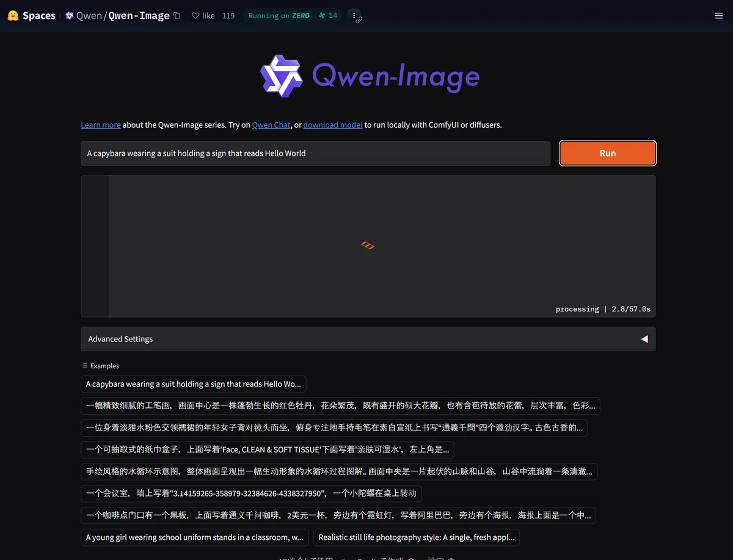This screenshot has height=560, width=733.
Task: Open the Qwen-Image space title link
Action: (139, 16)
